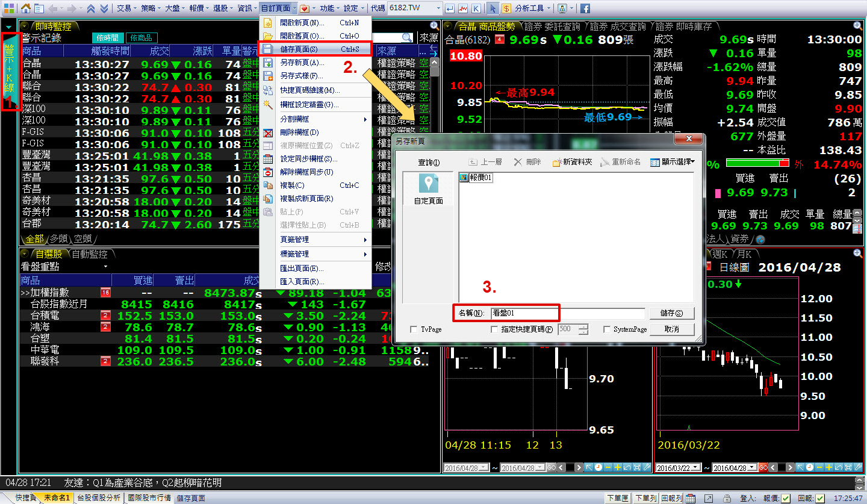Click the new folder icon in the dialog
The width and height of the screenshot is (867, 504).
click(x=572, y=162)
